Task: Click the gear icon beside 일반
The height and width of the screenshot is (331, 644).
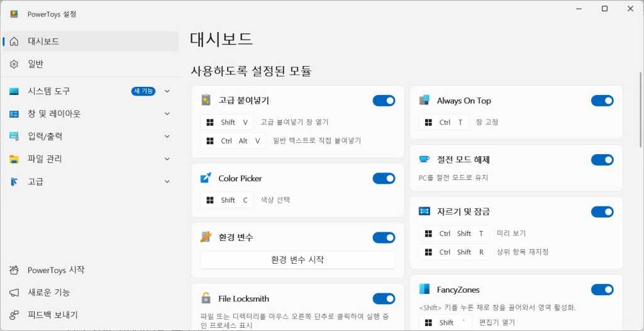Action: (14, 64)
